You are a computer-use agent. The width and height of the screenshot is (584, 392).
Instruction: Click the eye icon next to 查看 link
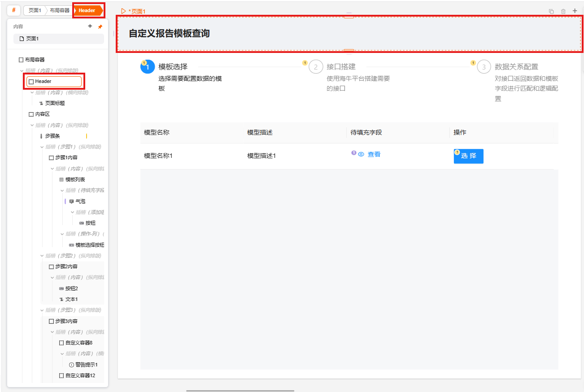360,153
